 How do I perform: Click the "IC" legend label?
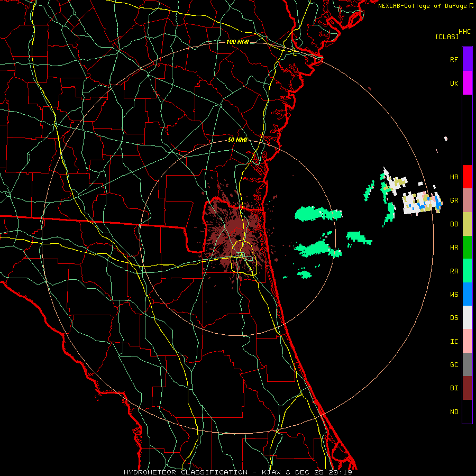coord(454,342)
